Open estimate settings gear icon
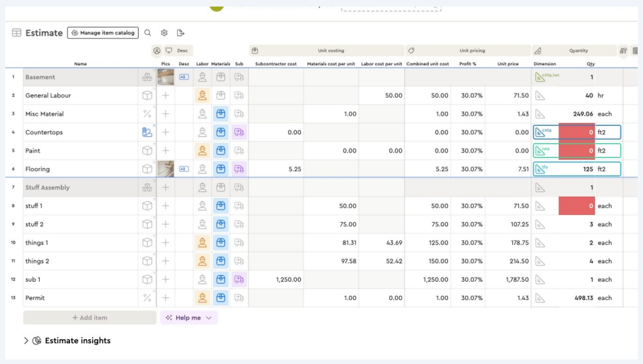Viewport: 643px width, 364px height. (x=164, y=33)
